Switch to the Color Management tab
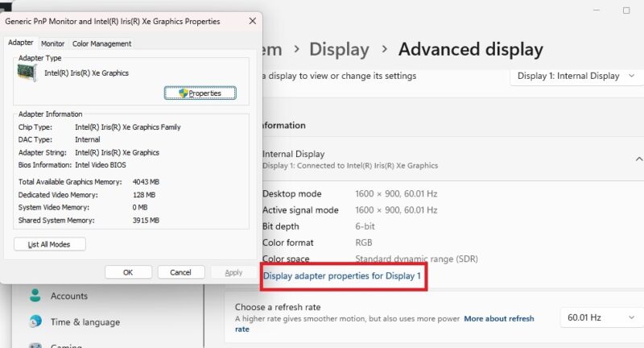This screenshot has height=348, width=644. pyautogui.click(x=102, y=43)
